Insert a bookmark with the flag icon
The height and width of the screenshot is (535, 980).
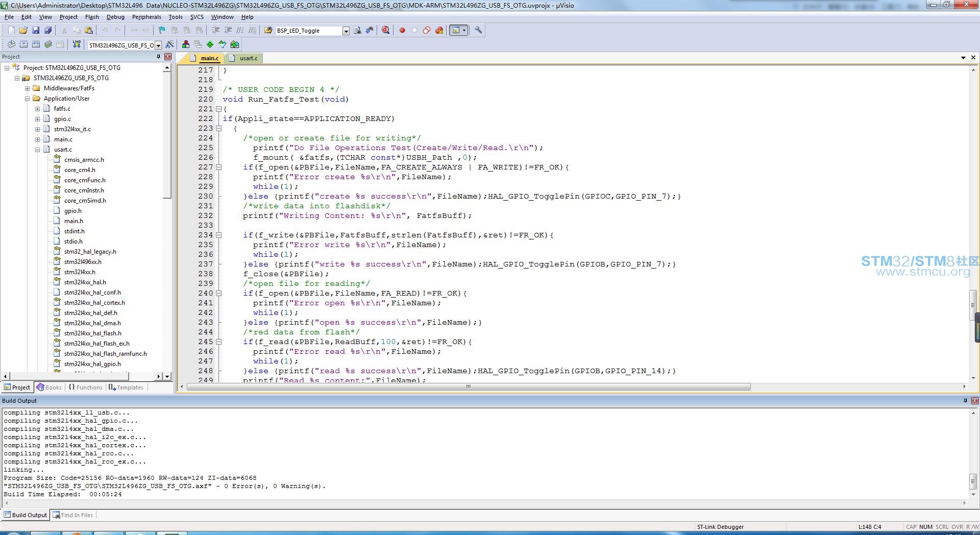click(162, 31)
